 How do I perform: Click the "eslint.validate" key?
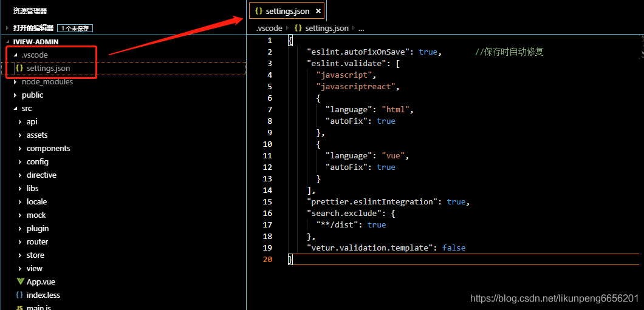pyautogui.click(x=348, y=64)
